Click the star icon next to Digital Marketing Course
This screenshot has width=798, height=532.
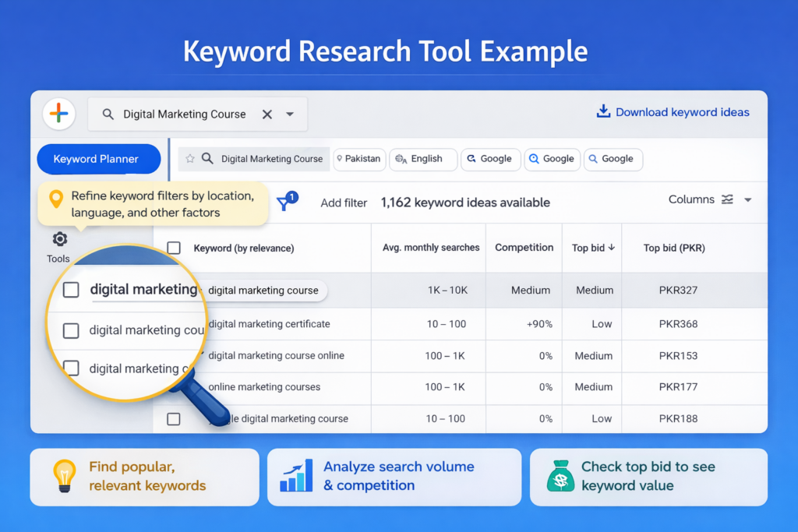[189, 159]
